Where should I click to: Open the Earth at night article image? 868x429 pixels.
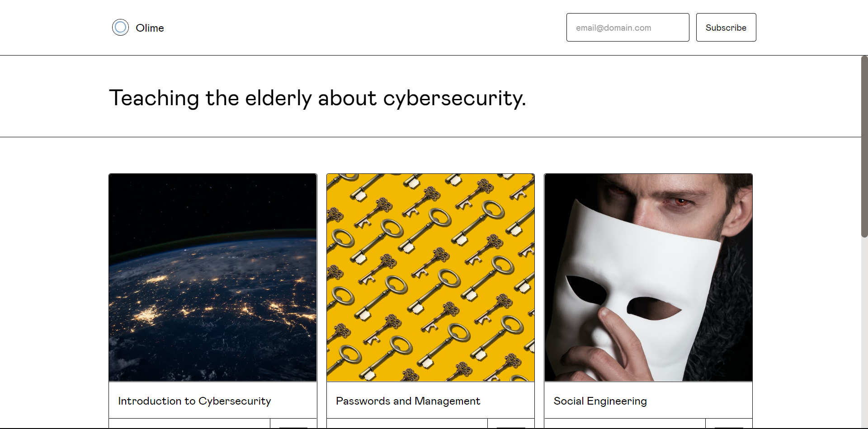212,278
